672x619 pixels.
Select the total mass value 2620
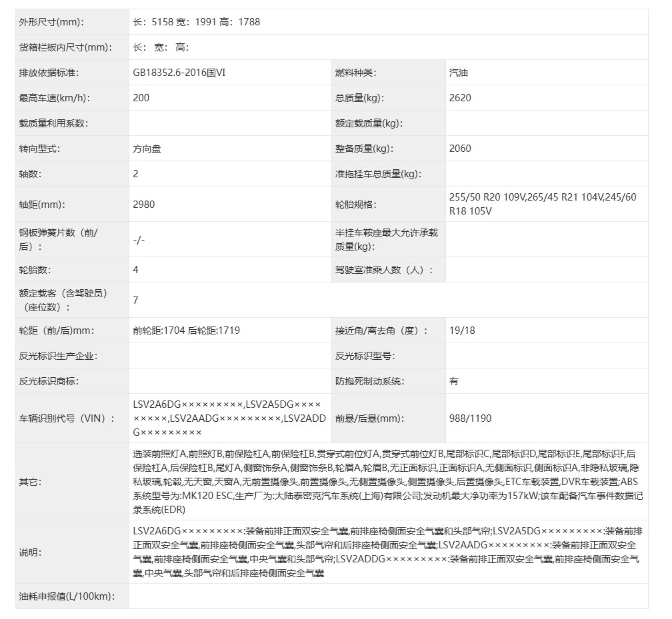pyautogui.click(x=460, y=98)
